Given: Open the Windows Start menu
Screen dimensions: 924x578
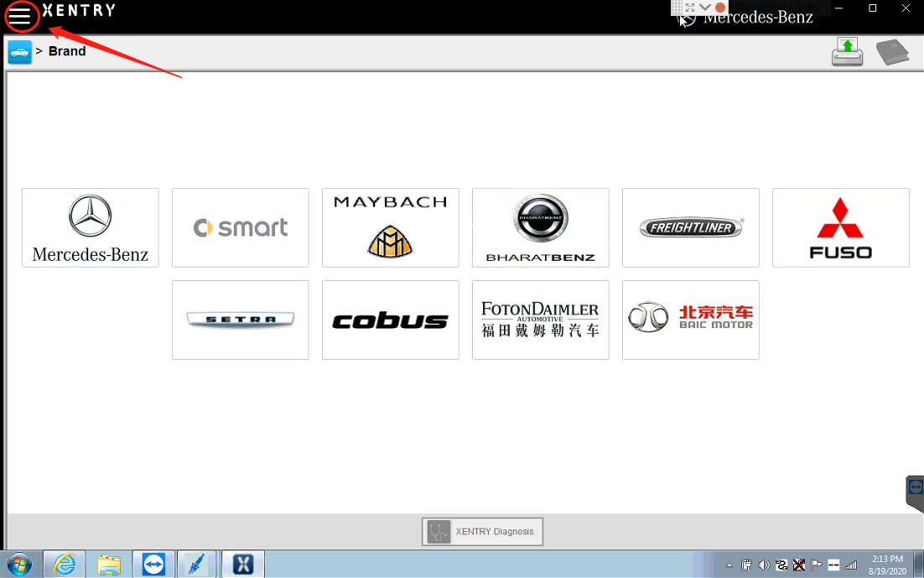Looking at the screenshot, I should tap(19, 565).
